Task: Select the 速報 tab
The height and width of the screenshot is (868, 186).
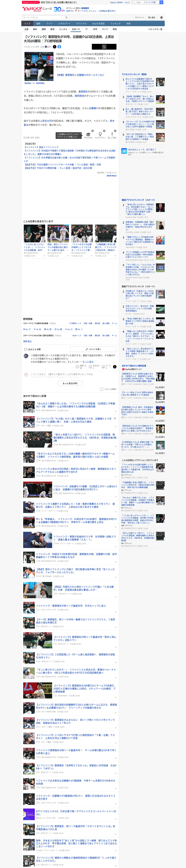Action: [38, 24]
